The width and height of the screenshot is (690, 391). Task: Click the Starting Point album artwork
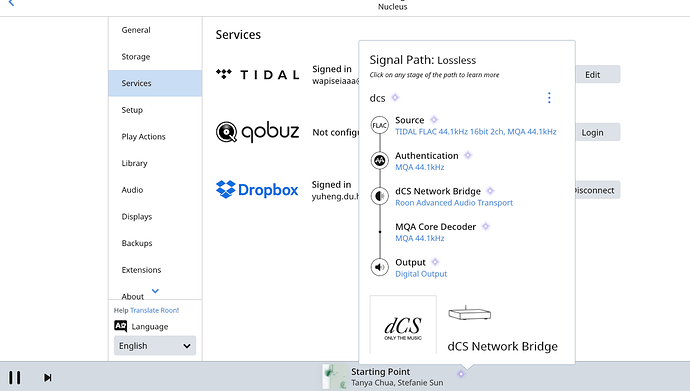pyautogui.click(x=334, y=376)
